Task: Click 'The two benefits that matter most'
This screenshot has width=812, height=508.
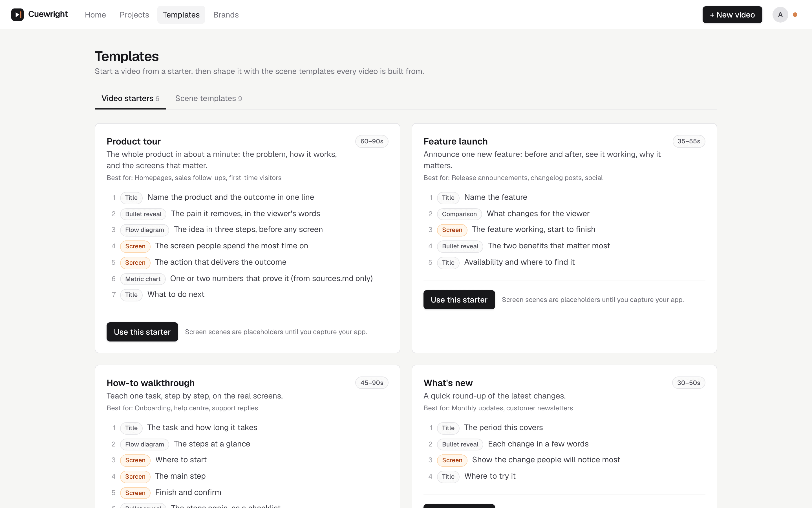Action: pyautogui.click(x=549, y=246)
